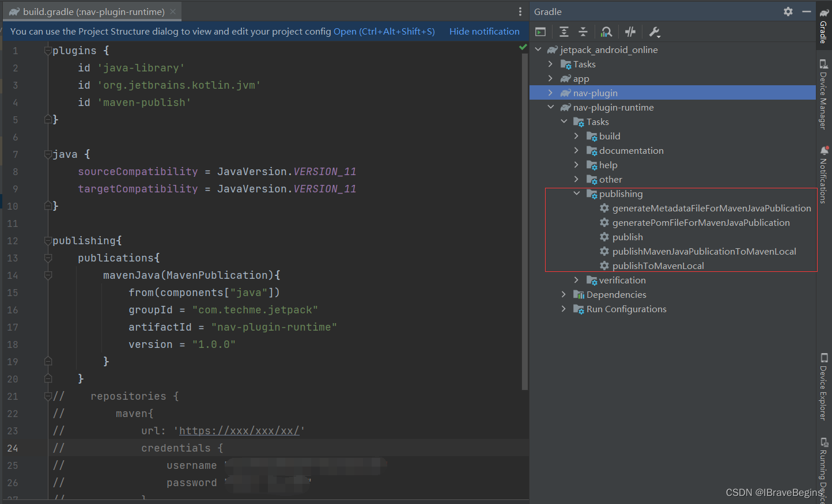Click the Execute Gradle Task toolbar icon
832x504 pixels.
click(540, 32)
